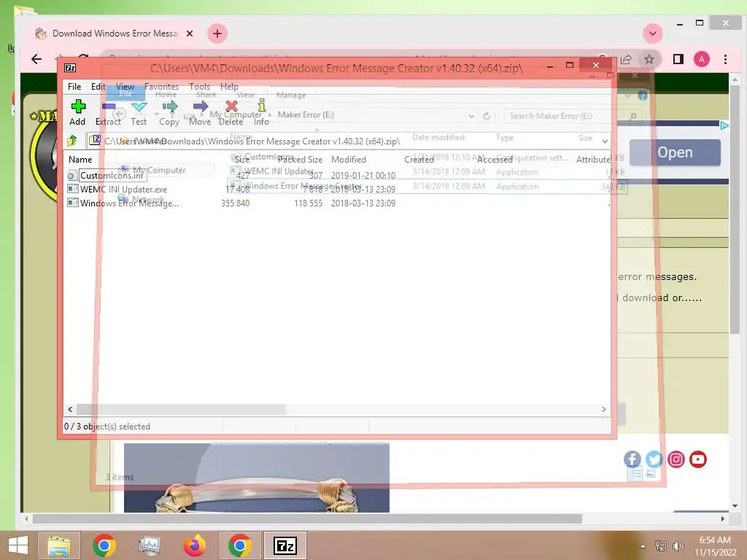Click the Facebook icon on the webpage
Screen dimensions: 747x560
632,459
